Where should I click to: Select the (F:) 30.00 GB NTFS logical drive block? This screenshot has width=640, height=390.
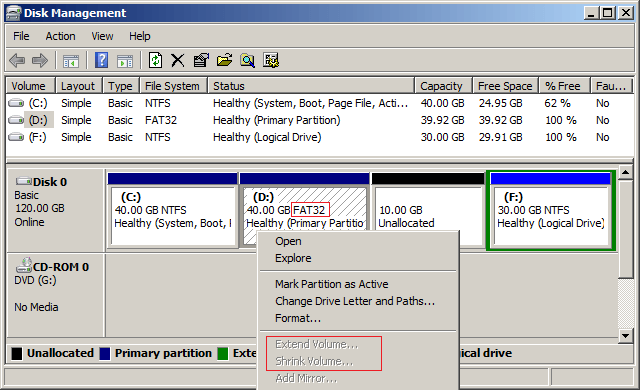tap(551, 210)
